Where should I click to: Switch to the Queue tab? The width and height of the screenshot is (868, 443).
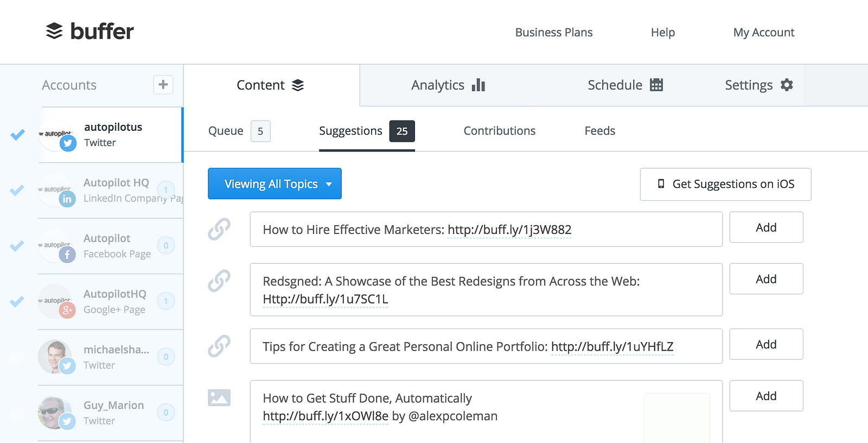[226, 131]
